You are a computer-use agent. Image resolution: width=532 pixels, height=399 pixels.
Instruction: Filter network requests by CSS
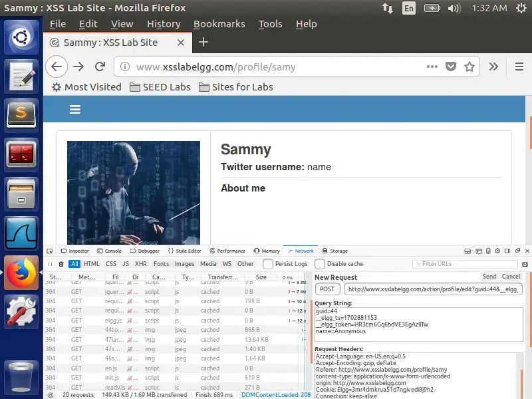[111, 264]
